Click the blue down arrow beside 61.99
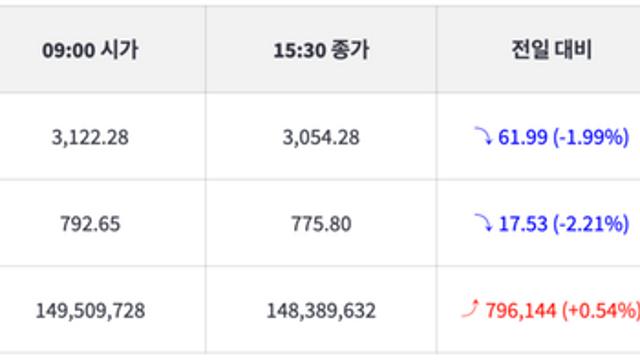640x360 pixels. pos(483,136)
